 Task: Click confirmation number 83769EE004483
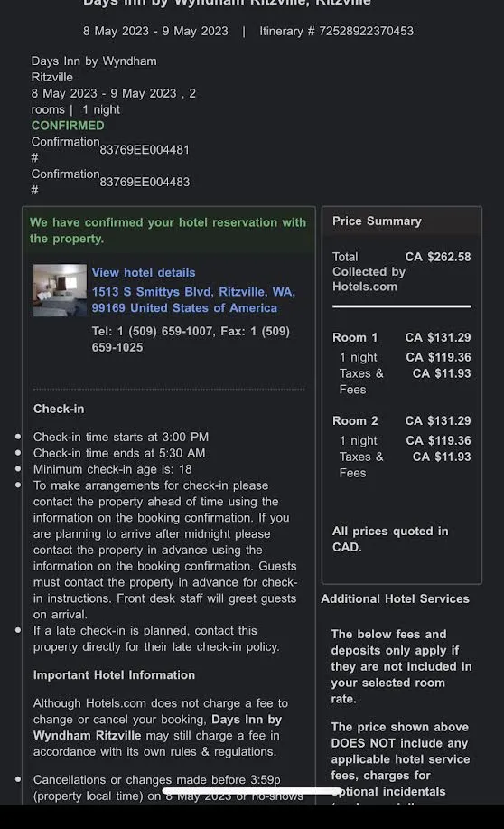pyautogui.click(x=145, y=182)
